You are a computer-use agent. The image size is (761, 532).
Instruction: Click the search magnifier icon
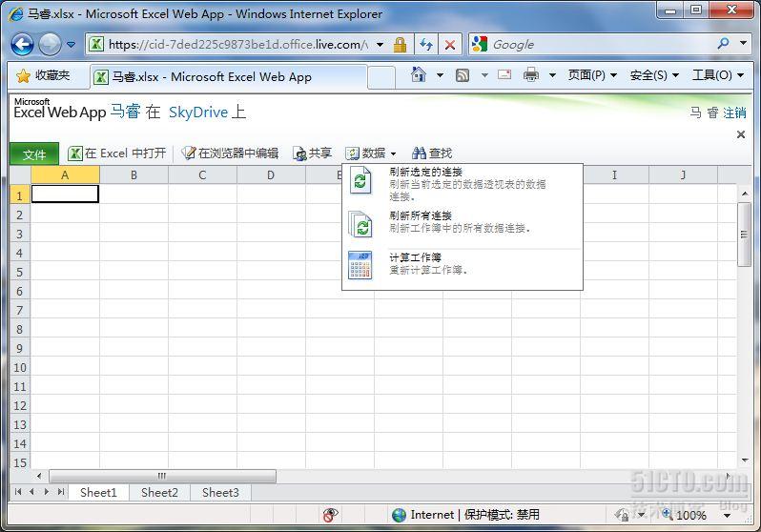(723, 44)
